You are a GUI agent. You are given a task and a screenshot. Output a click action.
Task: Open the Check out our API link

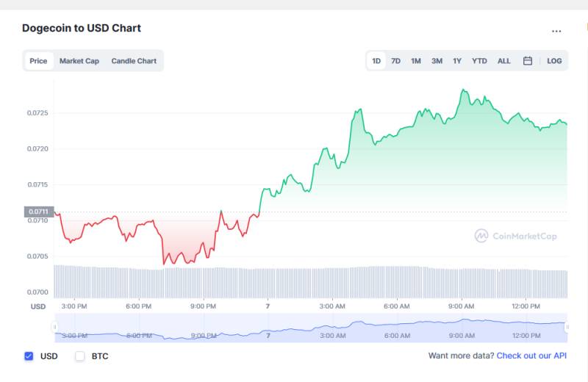click(x=531, y=356)
